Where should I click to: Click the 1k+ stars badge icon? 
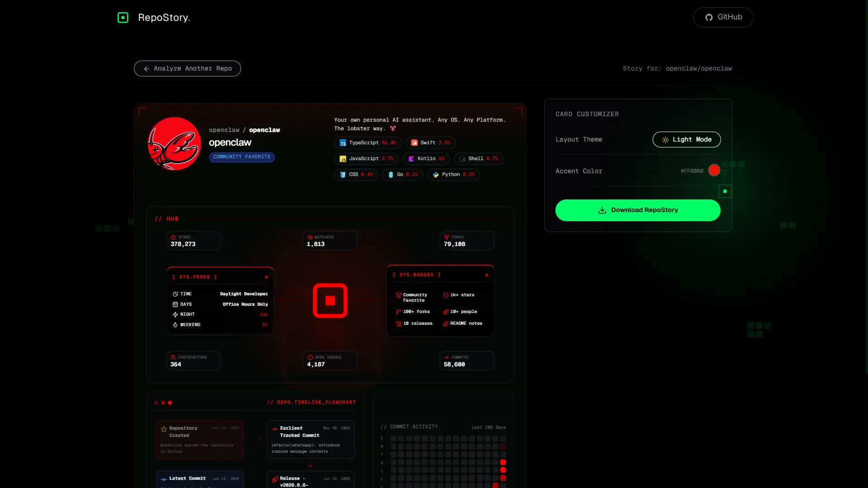click(x=446, y=295)
